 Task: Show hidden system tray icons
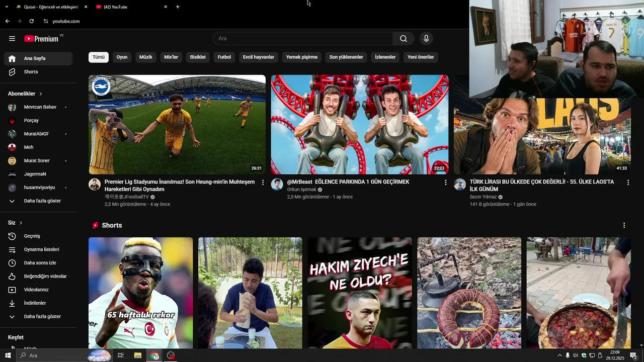click(559, 355)
